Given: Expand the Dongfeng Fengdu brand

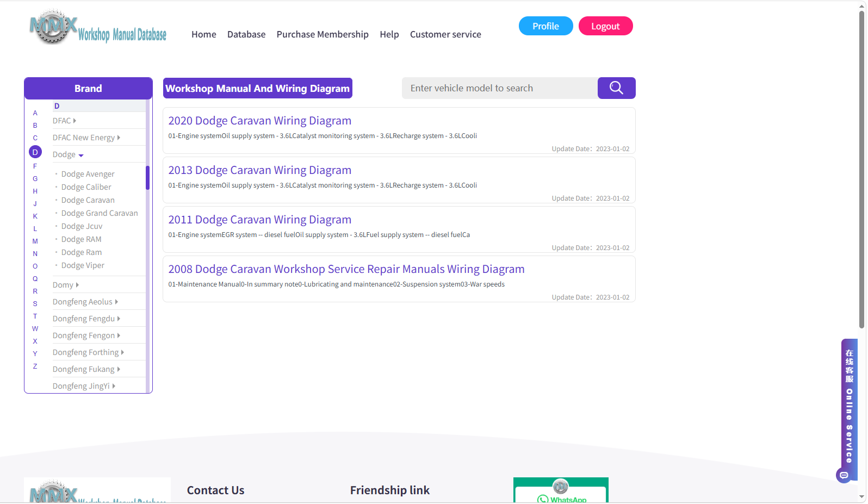Looking at the screenshot, I should pyautogui.click(x=86, y=319).
